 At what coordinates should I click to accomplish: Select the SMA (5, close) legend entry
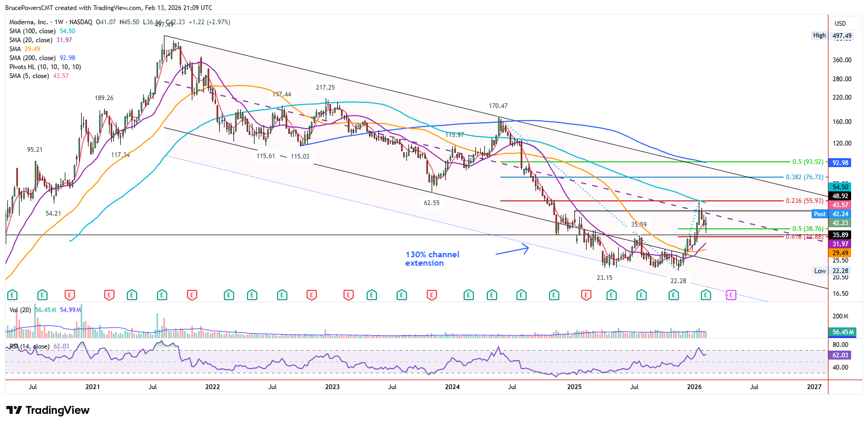tap(39, 76)
